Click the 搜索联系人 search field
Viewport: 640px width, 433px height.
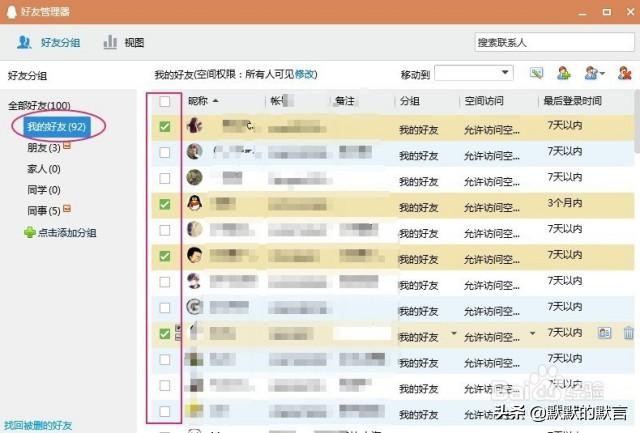[553, 43]
